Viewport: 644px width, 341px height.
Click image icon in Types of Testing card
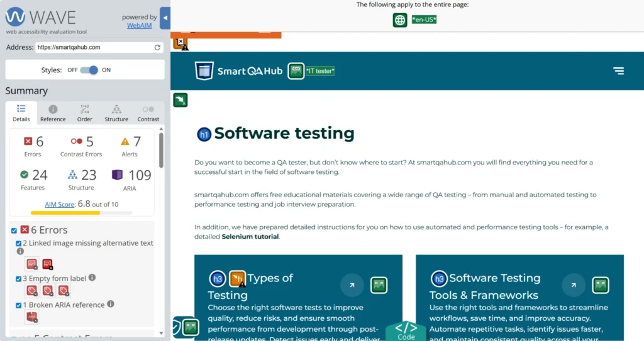tap(379, 285)
